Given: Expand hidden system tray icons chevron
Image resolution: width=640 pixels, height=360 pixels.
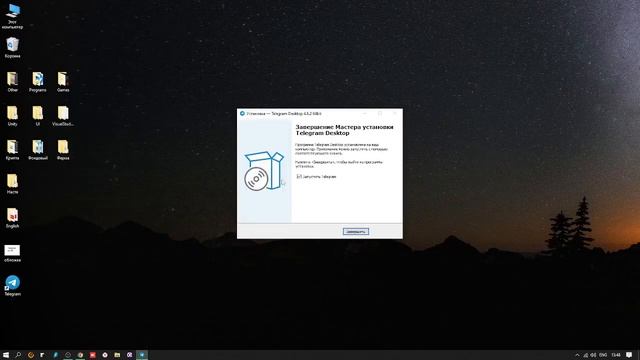Looking at the screenshot, I should (x=577, y=355).
